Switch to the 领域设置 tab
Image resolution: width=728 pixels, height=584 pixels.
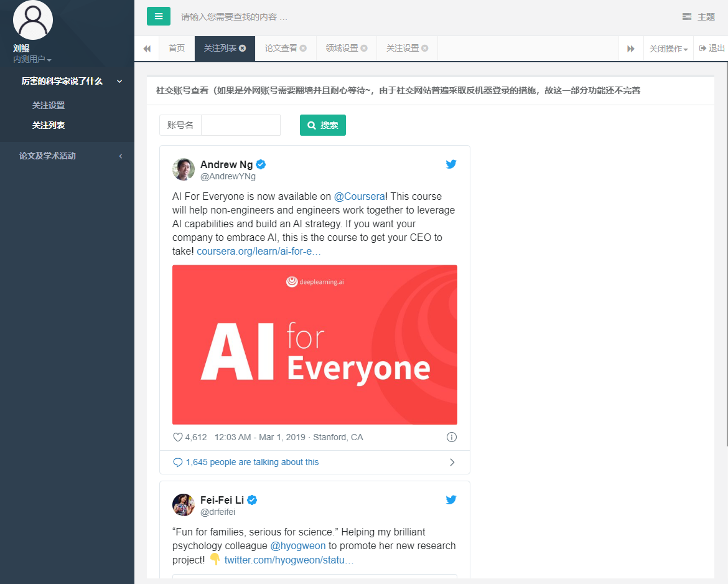(342, 49)
